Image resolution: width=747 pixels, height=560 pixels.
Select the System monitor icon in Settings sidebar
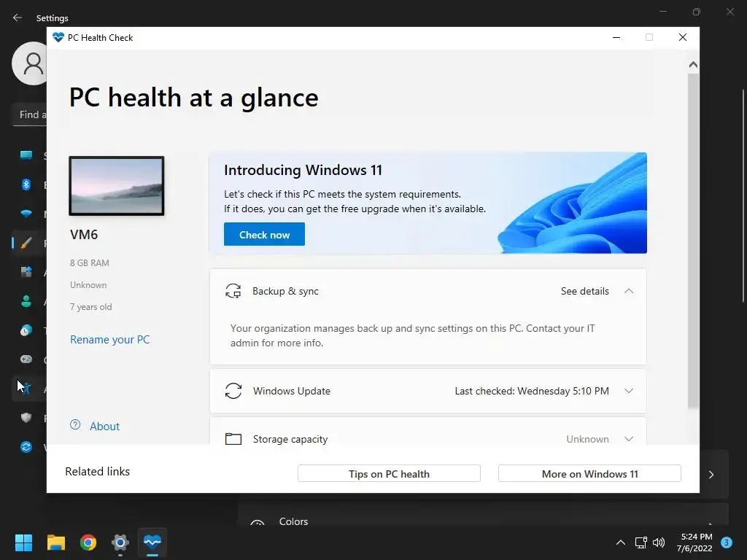[26, 155]
